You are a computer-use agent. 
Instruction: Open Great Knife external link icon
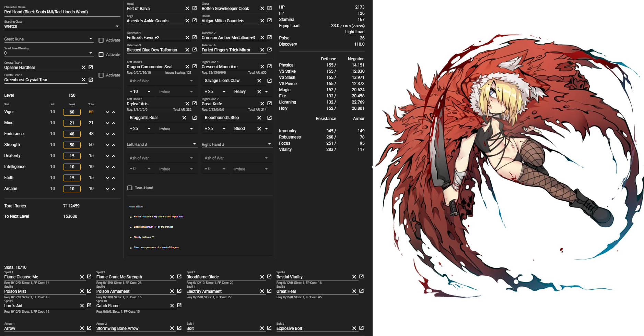[x=270, y=103]
